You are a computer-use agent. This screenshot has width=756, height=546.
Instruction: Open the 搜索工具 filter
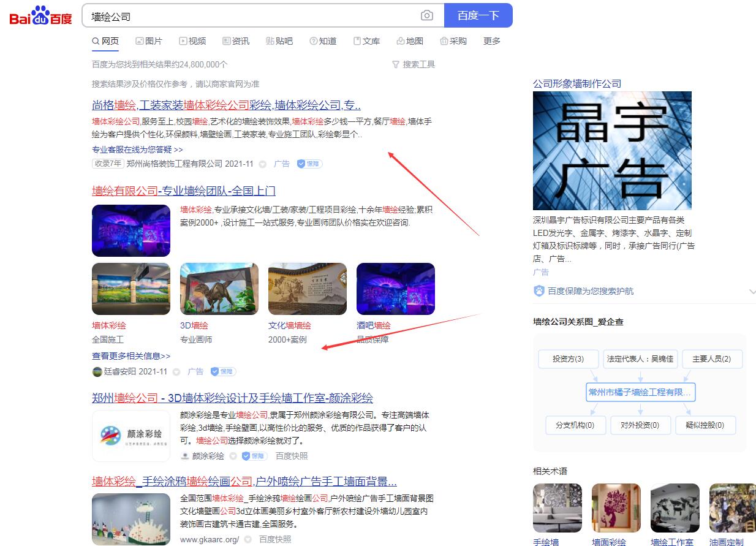tap(414, 64)
